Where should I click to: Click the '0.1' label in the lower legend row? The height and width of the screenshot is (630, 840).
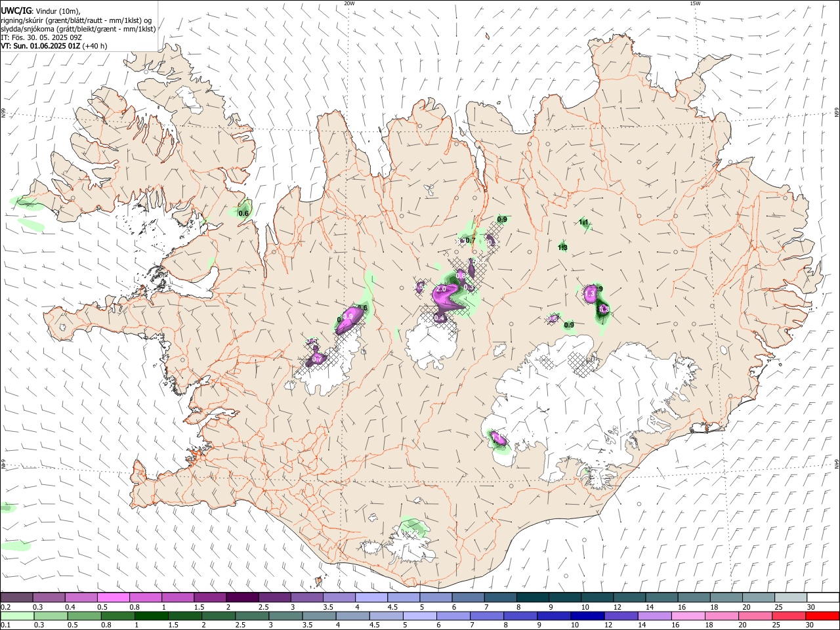(x=5, y=625)
